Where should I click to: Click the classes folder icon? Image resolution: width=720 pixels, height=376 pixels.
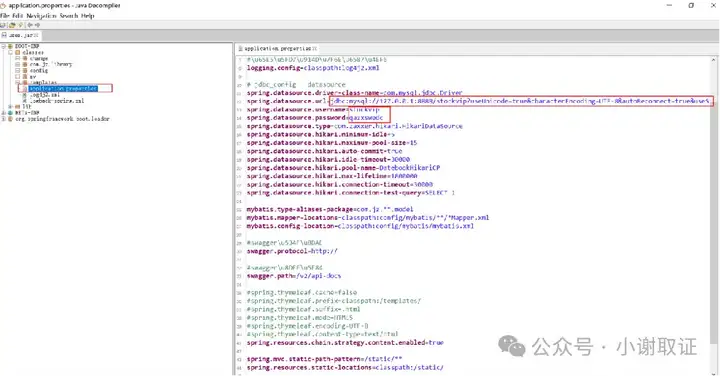click(17, 52)
